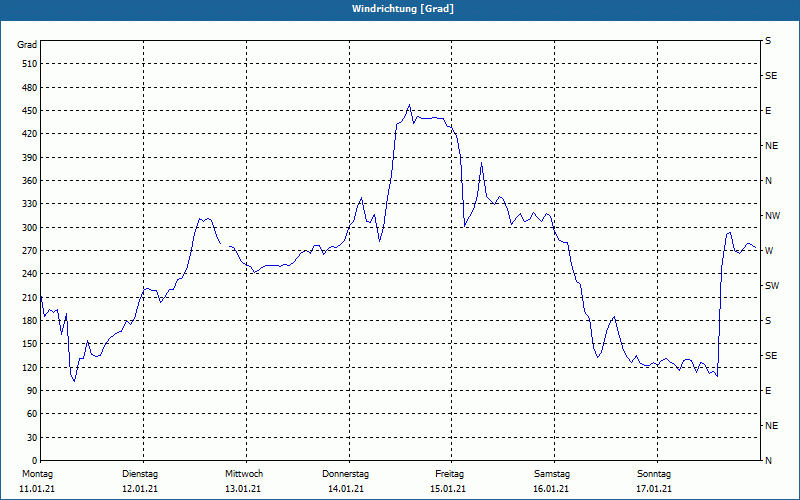Click compass 'S' level with 180 gridline

768,321
